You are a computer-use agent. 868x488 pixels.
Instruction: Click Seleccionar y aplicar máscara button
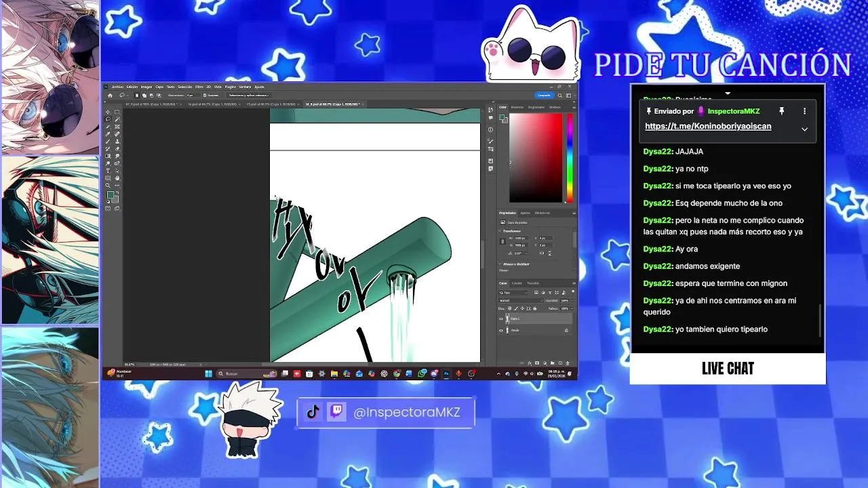[249, 96]
